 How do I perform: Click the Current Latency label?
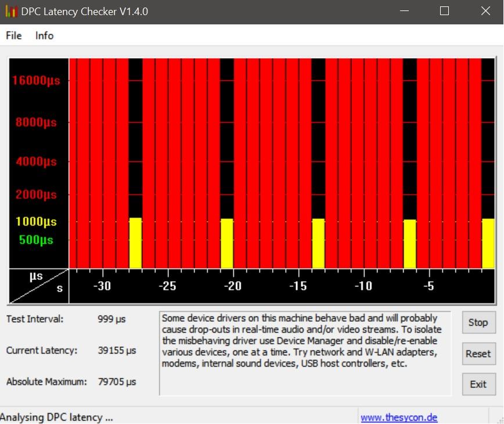(42, 350)
